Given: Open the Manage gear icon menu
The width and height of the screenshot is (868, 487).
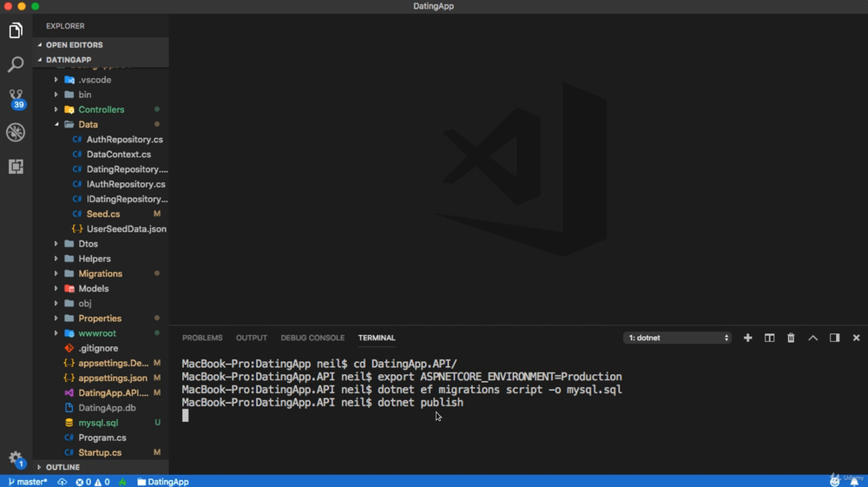Looking at the screenshot, I should point(16,458).
